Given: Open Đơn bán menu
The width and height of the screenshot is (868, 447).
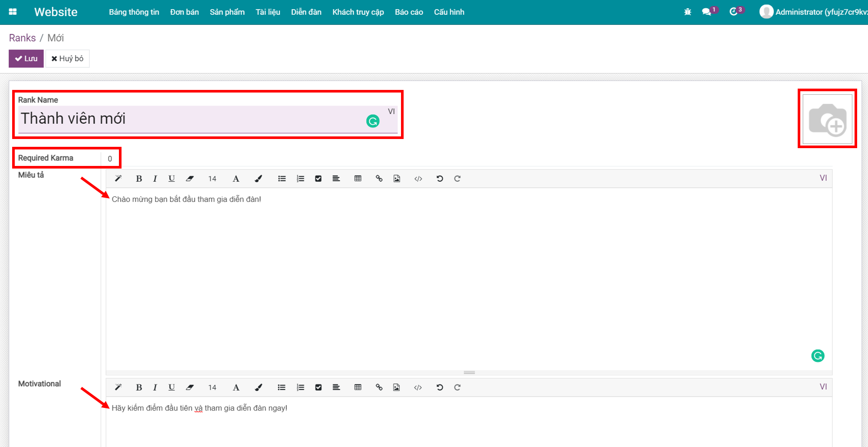Looking at the screenshot, I should [184, 12].
